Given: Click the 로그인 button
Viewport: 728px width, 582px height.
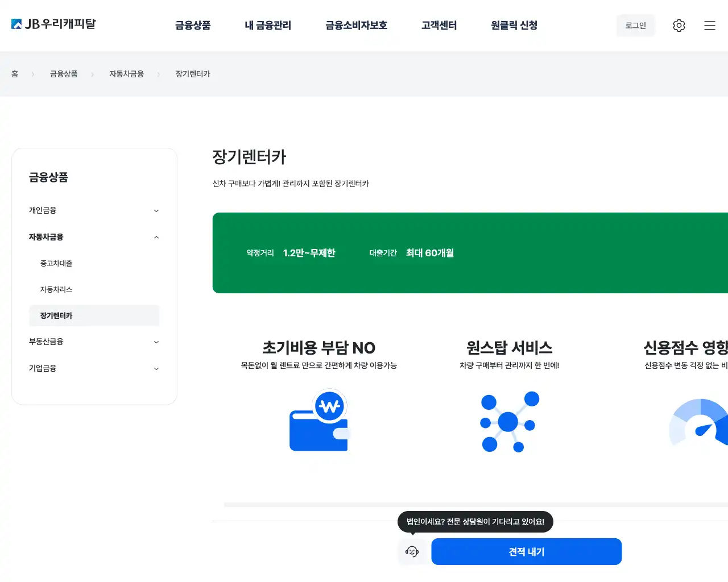Looking at the screenshot, I should [x=636, y=26].
